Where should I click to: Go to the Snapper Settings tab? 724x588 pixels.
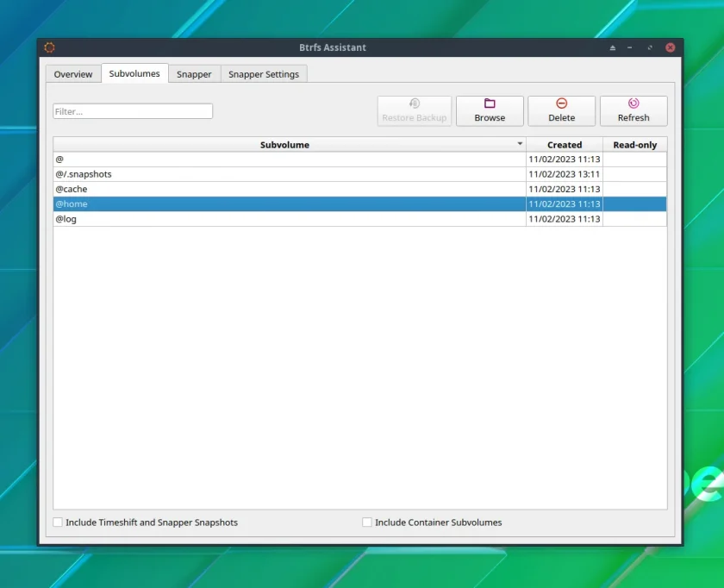click(264, 74)
